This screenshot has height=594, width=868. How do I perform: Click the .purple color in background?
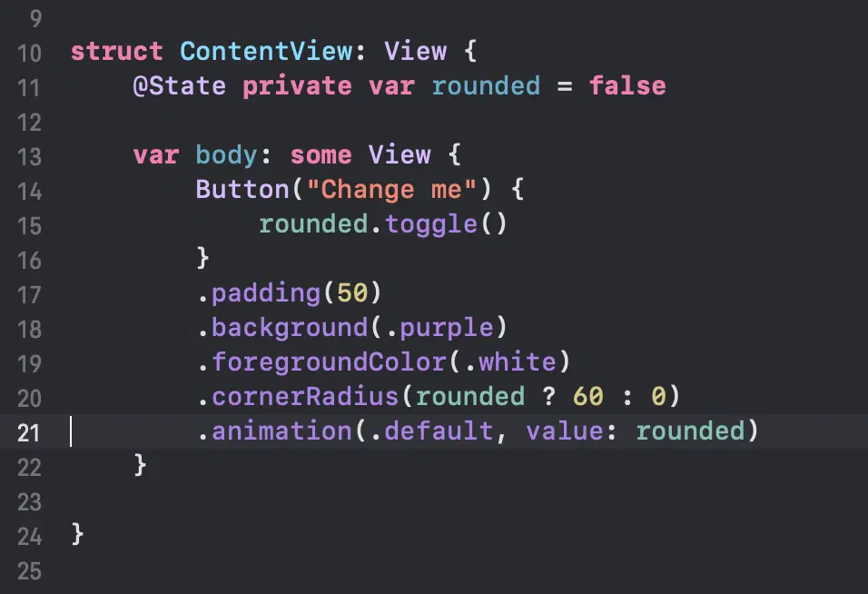pyautogui.click(x=439, y=328)
